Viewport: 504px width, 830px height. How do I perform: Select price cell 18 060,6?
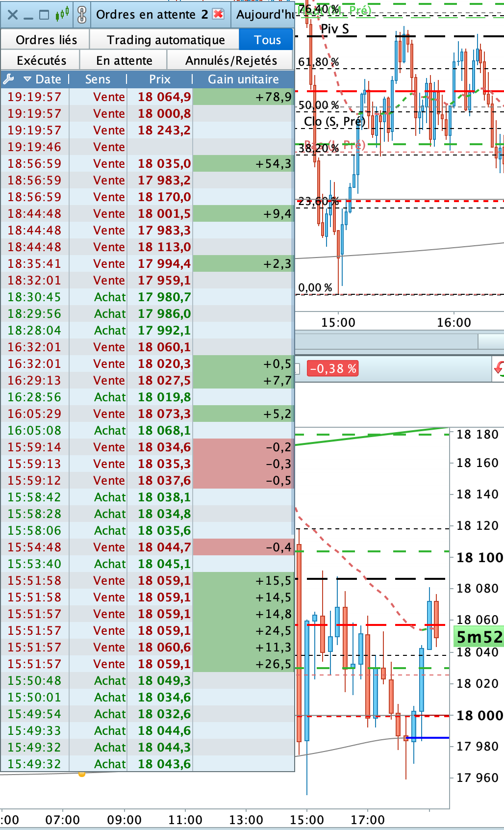(x=160, y=647)
